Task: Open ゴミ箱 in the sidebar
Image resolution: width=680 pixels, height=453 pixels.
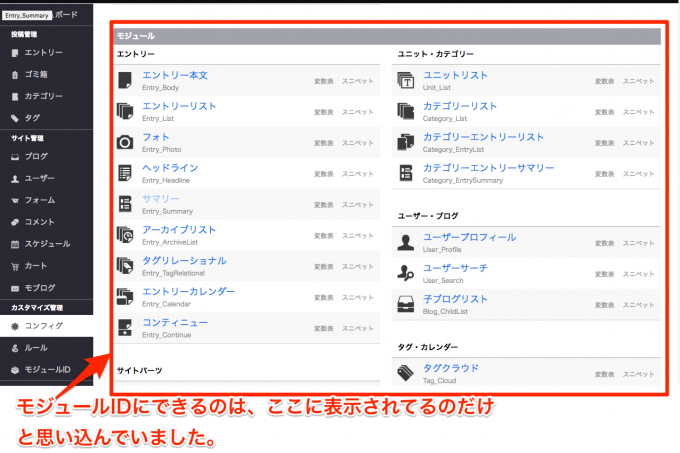Action: 38,74
